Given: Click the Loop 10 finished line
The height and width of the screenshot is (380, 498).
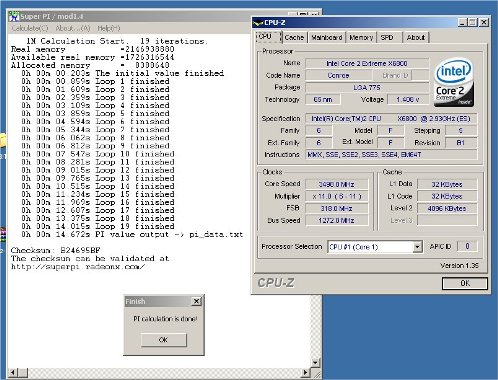Looking at the screenshot, I should click(98, 154).
